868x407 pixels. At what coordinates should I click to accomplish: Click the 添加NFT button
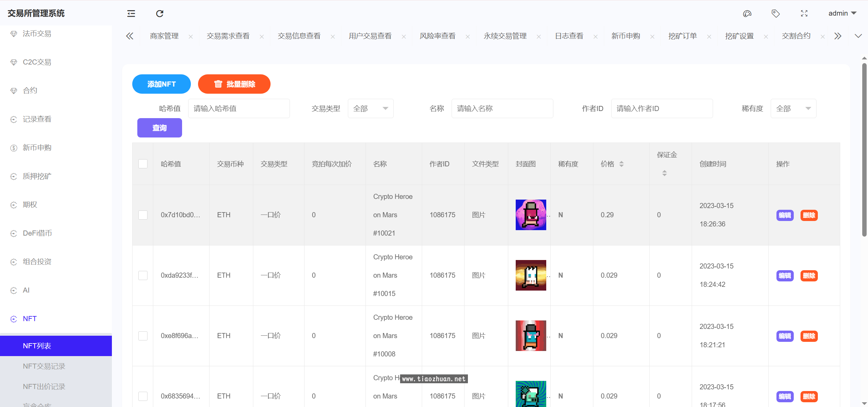click(161, 84)
